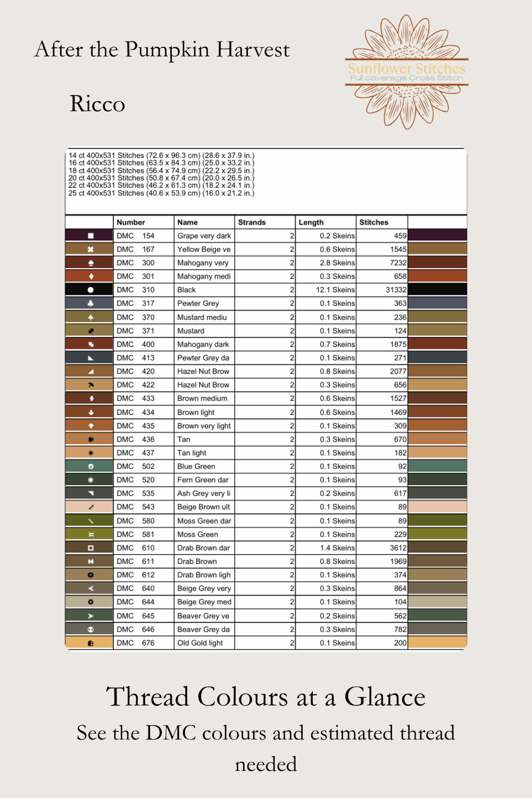Select the circle symbol for DMC 310 Black
The image size is (532, 798).
[x=90, y=290]
